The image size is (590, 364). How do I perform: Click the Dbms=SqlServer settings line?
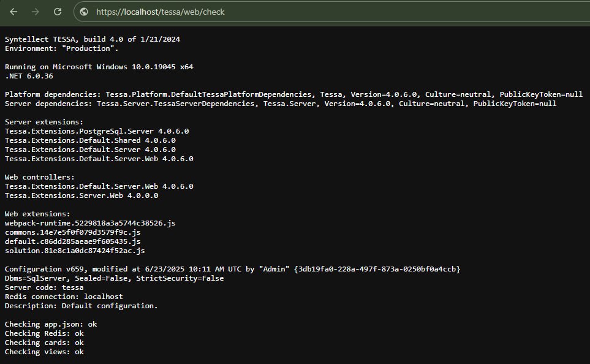tap(114, 278)
